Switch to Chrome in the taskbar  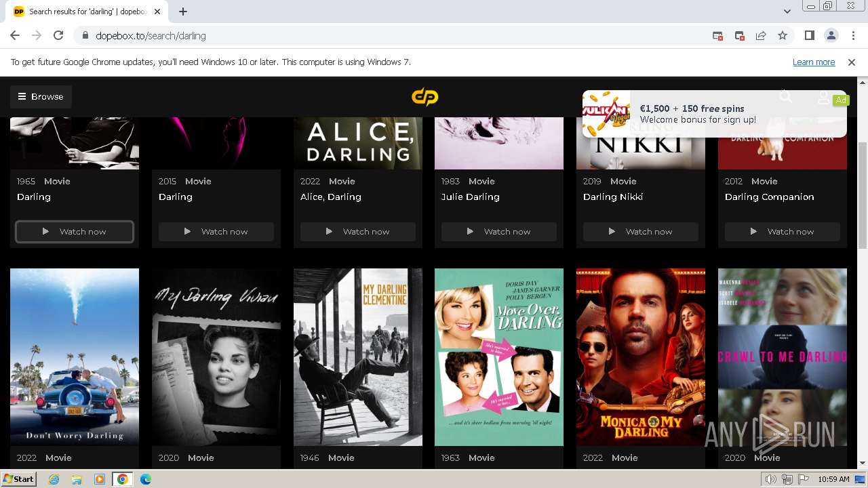tap(123, 479)
